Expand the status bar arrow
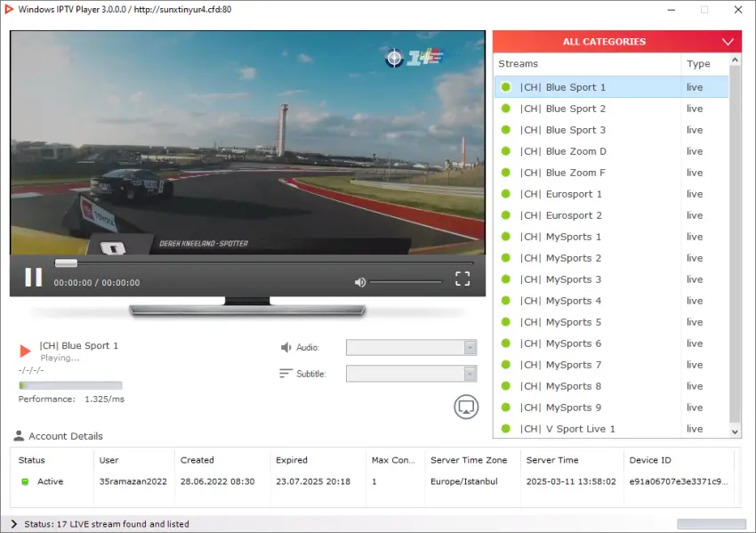The width and height of the screenshot is (756, 533). pos(13,524)
